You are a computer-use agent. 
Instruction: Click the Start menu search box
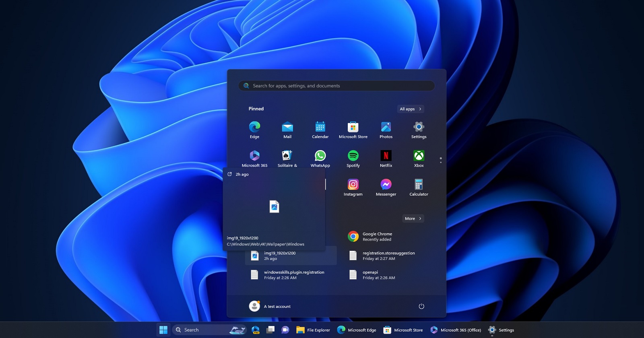[336, 86]
